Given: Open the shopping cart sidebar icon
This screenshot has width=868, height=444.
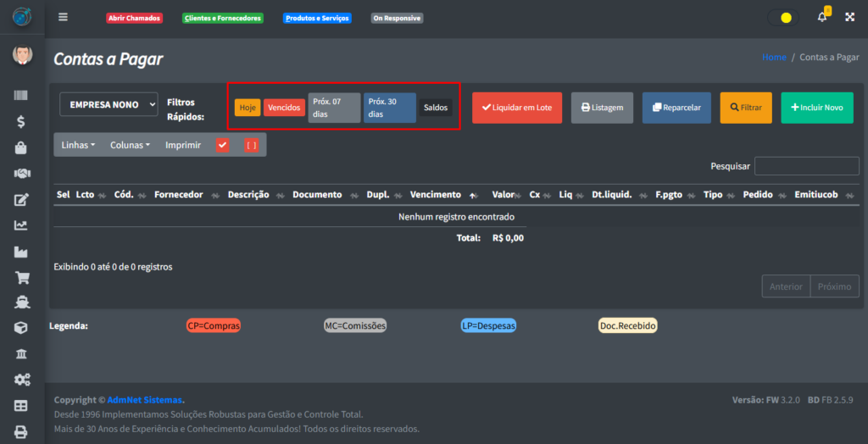Looking at the screenshot, I should click(21, 277).
